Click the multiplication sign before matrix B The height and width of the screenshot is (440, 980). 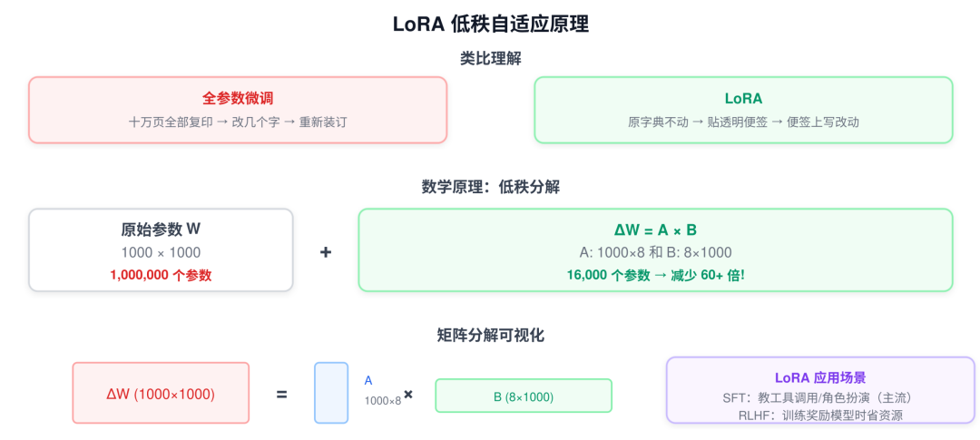click(408, 395)
